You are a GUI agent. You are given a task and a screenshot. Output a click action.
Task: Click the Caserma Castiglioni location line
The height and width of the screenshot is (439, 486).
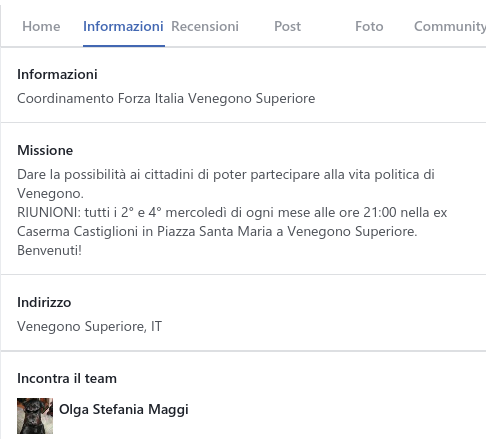pos(217,231)
